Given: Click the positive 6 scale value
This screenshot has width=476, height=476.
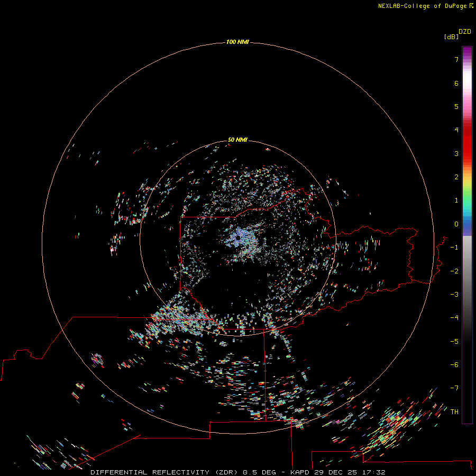Looking at the screenshot, I should click(456, 83).
